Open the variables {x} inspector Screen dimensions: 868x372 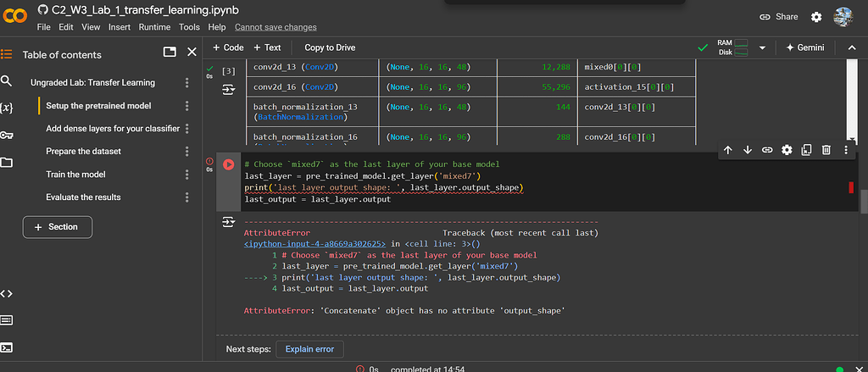(x=7, y=108)
